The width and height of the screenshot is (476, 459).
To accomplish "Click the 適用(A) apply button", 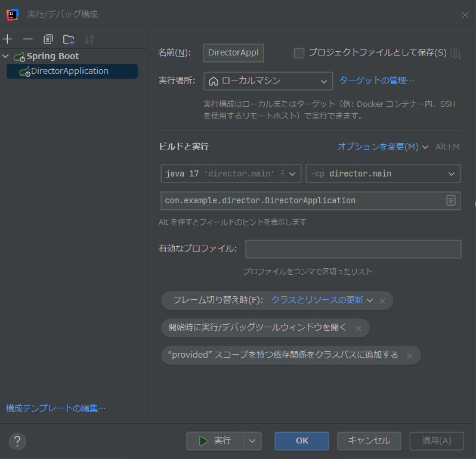I will [x=436, y=441].
